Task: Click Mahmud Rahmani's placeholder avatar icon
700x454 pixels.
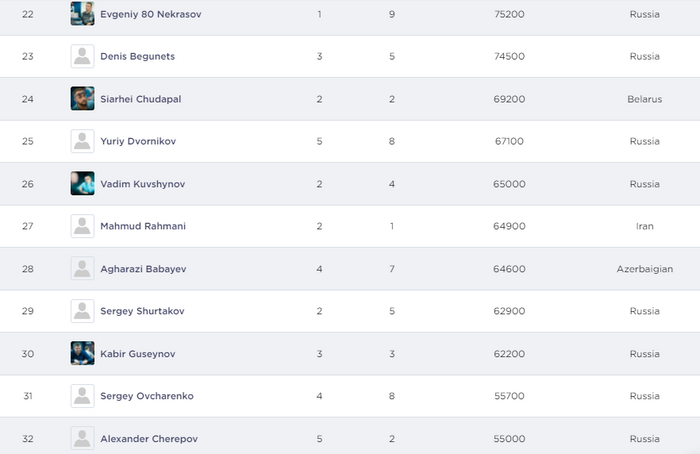Action: pos(82,226)
